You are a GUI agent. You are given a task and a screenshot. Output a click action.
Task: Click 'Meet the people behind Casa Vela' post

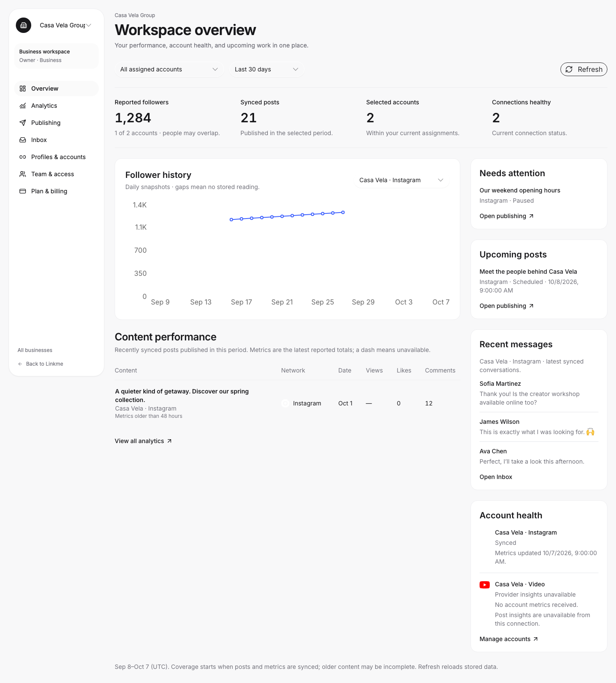pos(528,272)
